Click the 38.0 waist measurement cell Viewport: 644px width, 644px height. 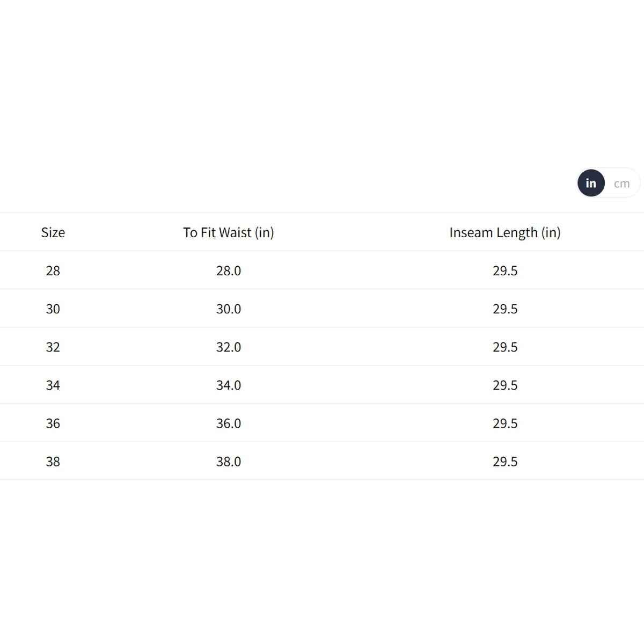pyautogui.click(x=228, y=462)
